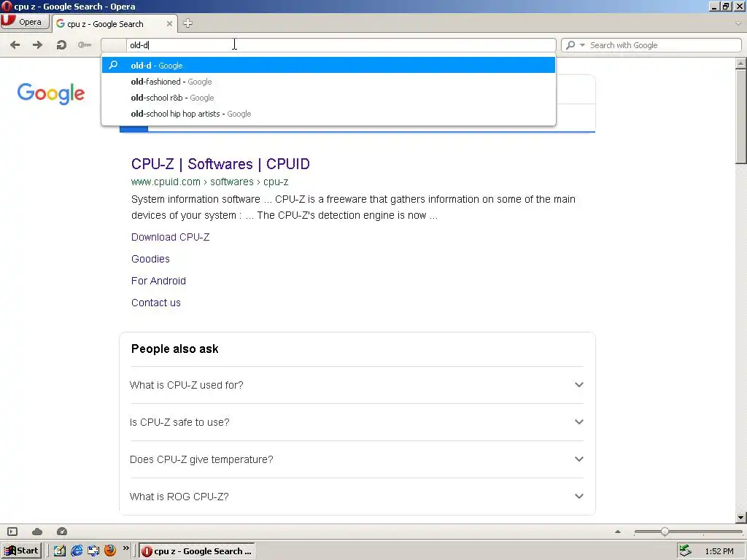Go forward with the Forward arrow
The image size is (747, 560).
click(37, 44)
